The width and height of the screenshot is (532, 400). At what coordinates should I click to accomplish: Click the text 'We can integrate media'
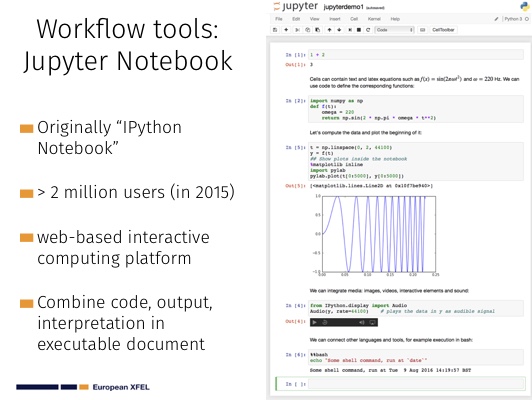(x=389, y=291)
